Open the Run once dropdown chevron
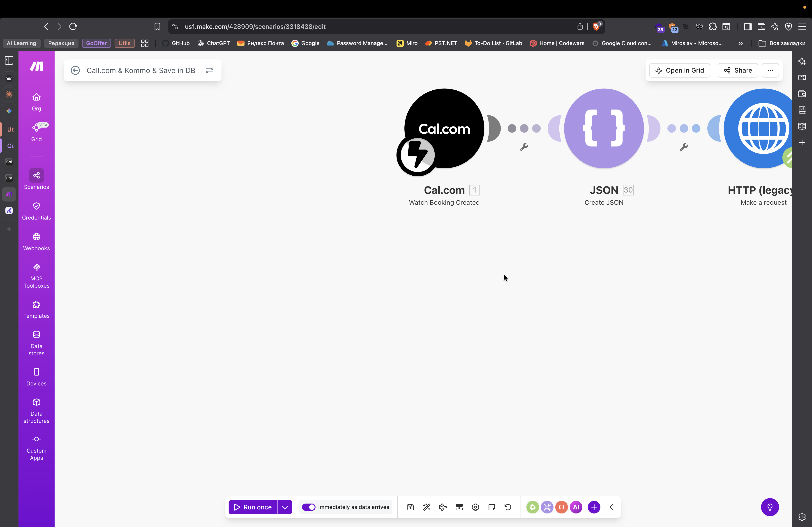This screenshot has height=527, width=812. [285, 507]
